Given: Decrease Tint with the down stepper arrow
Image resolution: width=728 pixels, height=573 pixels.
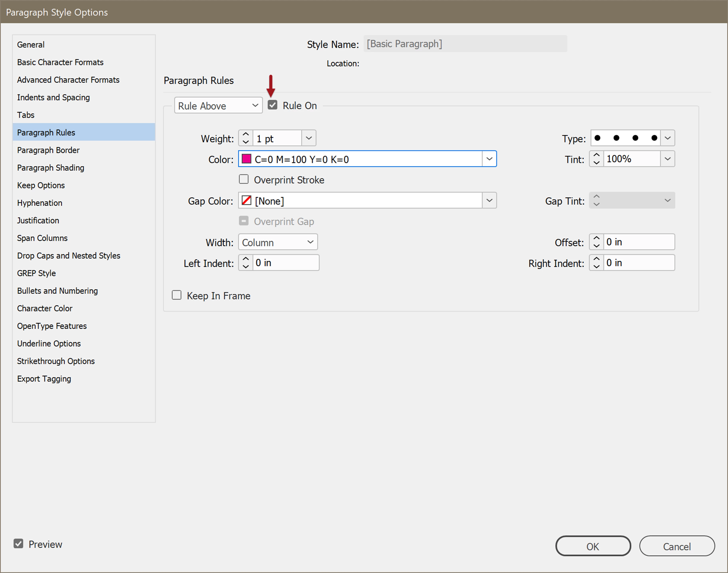Looking at the screenshot, I should (x=596, y=162).
